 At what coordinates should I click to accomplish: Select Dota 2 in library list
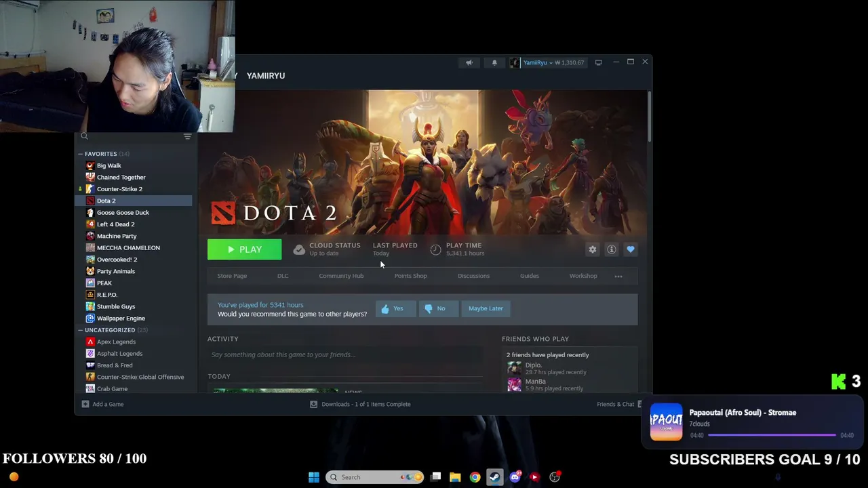[134, 201]
